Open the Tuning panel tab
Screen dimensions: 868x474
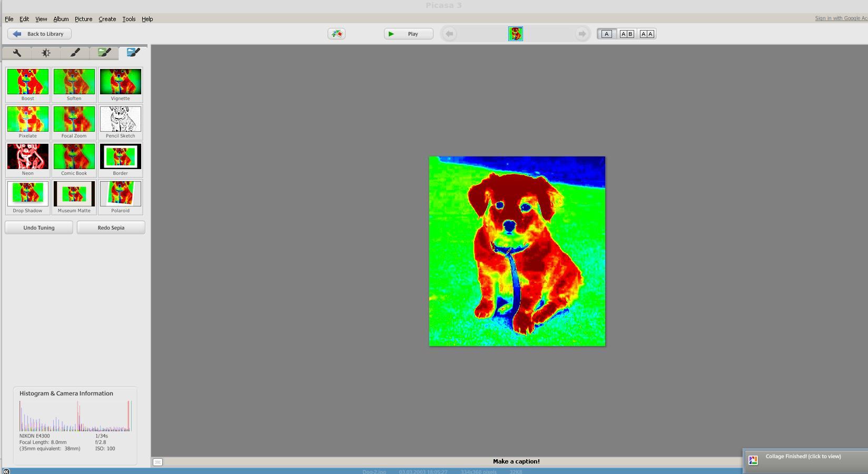(x=46, y=53)
